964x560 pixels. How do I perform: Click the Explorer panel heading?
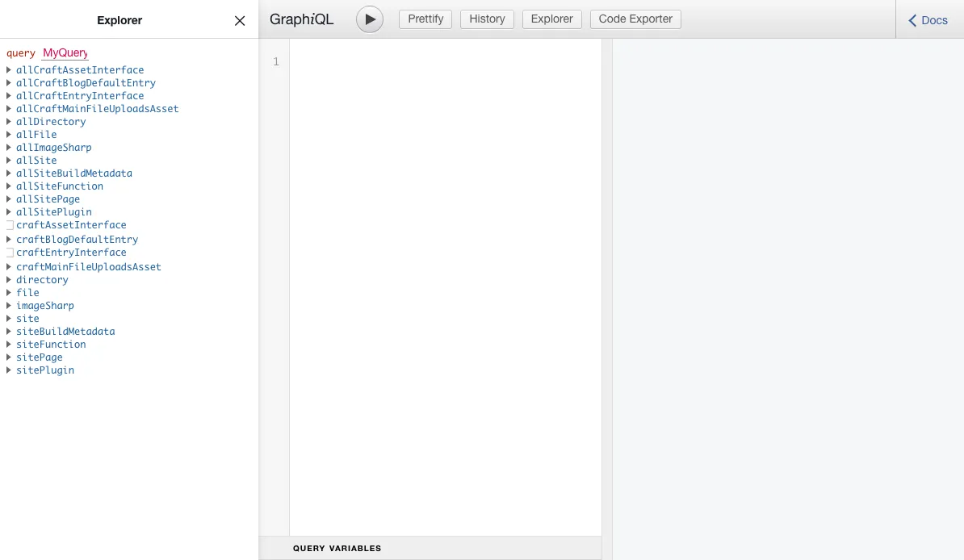tap(119, 20)
